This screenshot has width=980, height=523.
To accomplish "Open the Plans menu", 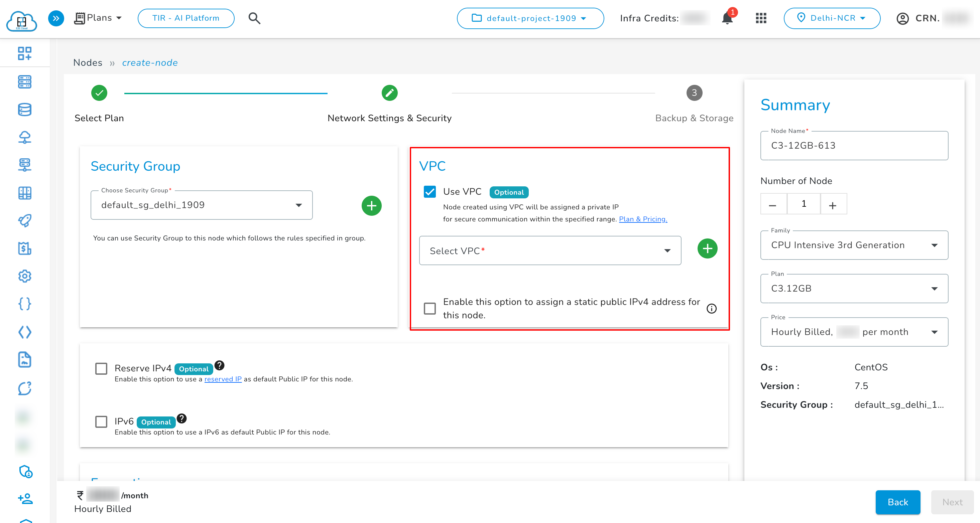I will 98,18.
